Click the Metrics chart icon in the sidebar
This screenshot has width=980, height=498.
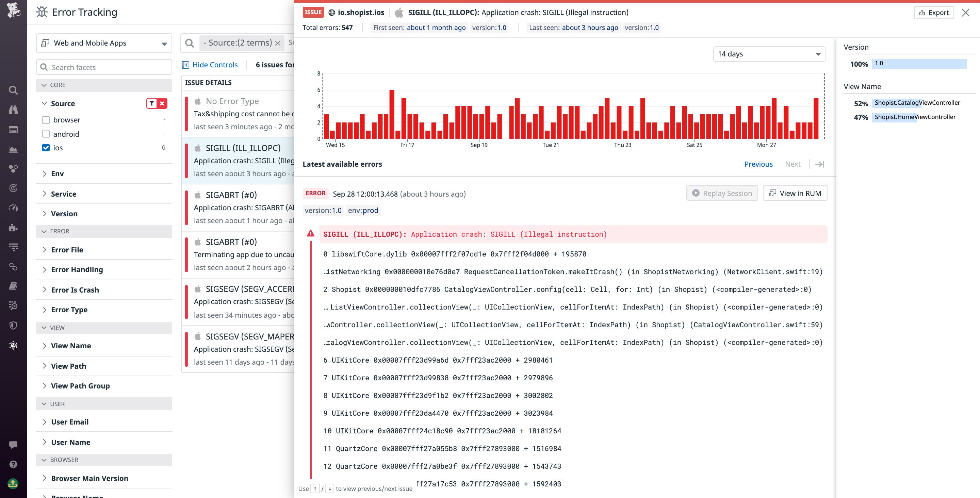click(x=13, y=150)
